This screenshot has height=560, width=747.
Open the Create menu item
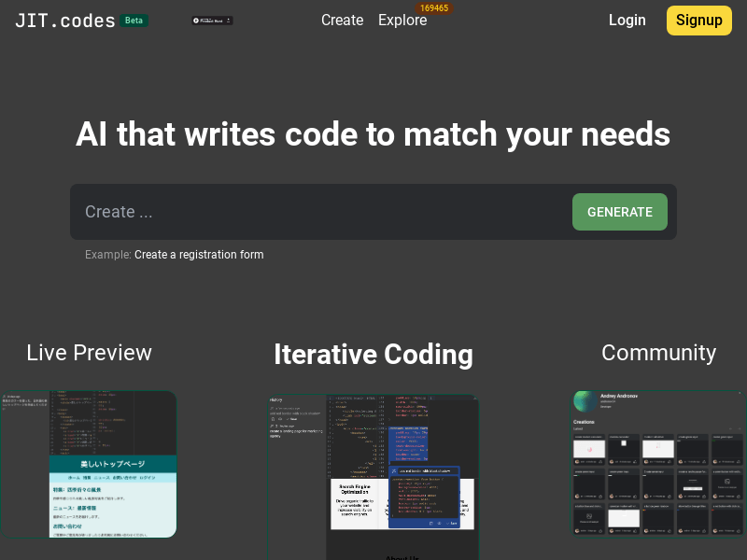click(x=342, y=21)
